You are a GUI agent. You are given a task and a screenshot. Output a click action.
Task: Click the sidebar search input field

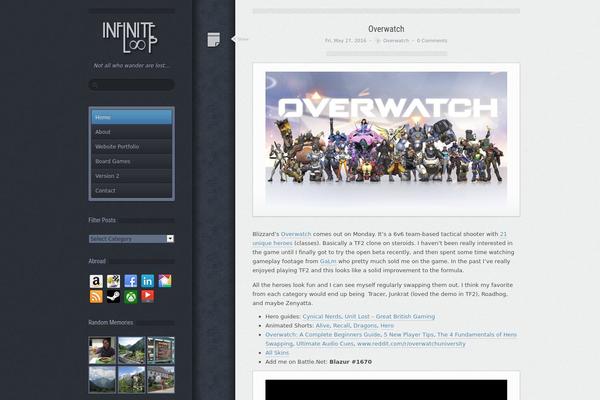[132, 85]
